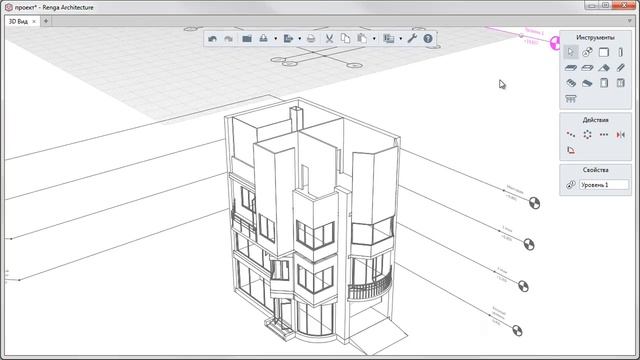Select the highest right-side level marker symbol

pyautogui.click(x=534, y=203)
